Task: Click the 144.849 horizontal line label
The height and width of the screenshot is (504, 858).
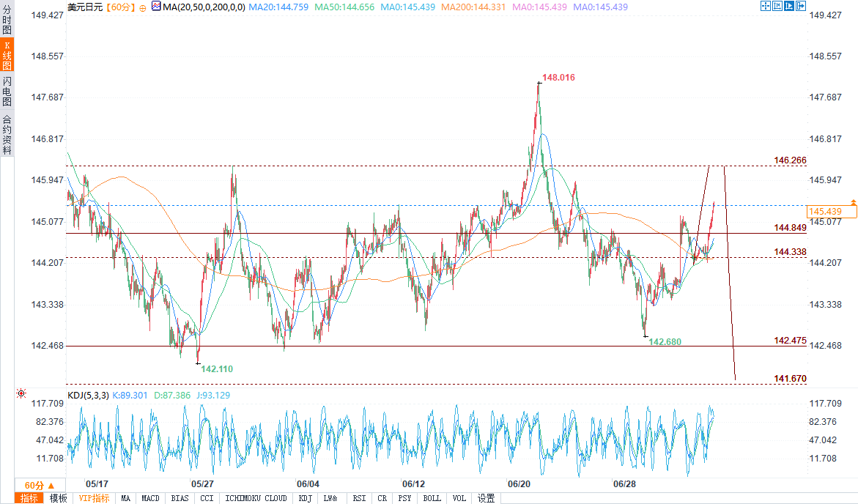Action: click(790, 228)
